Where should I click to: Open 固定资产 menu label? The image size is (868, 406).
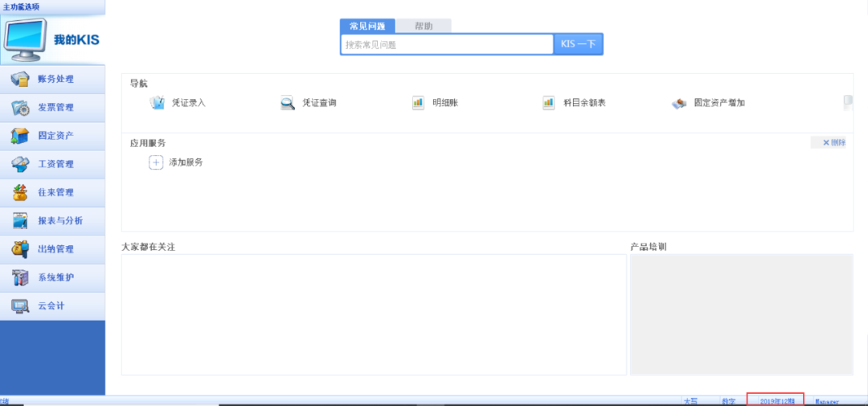coord(55,136)
